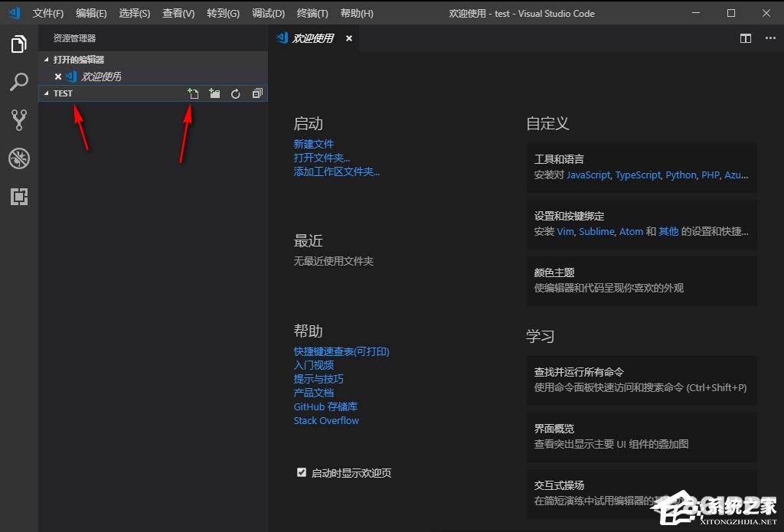Open the 查找并运行所有命令 card
This screenshot has height=532, width=784.
pyautogui.click(x=642, y=380)
